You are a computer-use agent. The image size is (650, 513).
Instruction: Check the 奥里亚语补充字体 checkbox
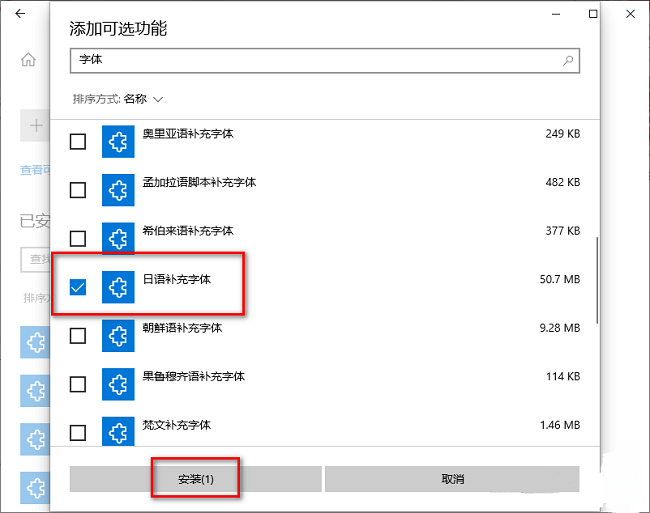(78, 142)
